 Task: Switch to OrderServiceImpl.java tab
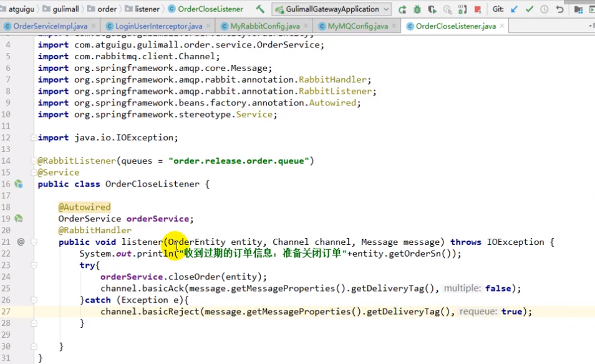point(49,26)
